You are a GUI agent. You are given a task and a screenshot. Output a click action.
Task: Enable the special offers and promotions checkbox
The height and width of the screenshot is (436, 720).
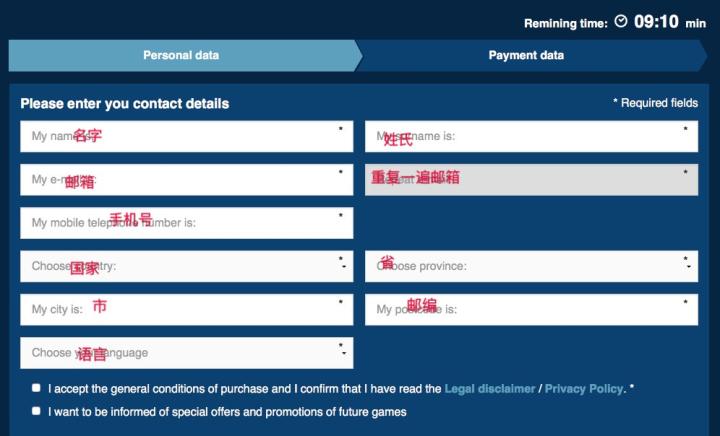tap(36, 411)
